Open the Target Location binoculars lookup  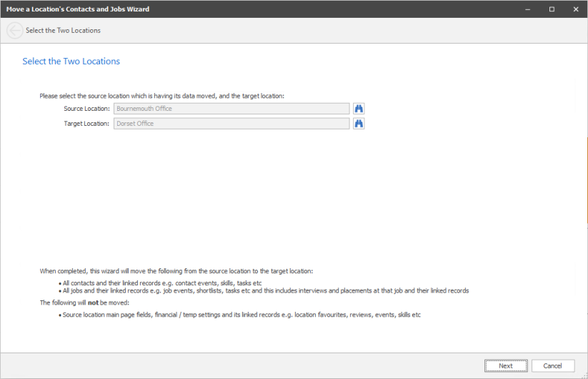tap(359, 124)
